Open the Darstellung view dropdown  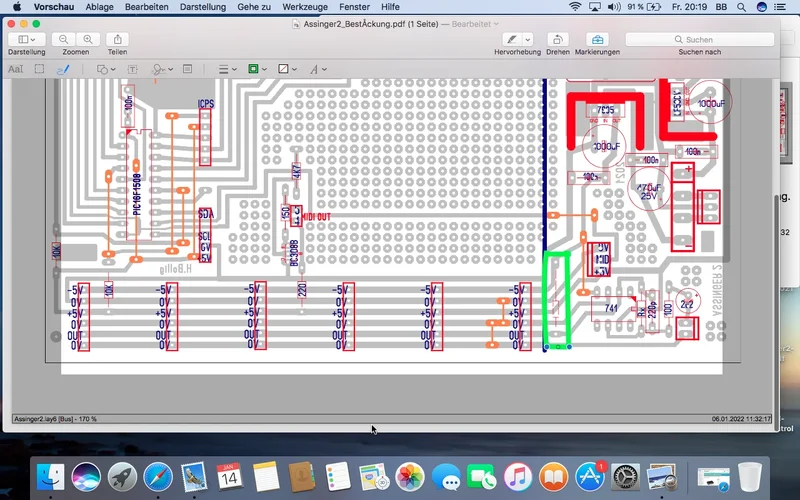(x=26, y=38)
